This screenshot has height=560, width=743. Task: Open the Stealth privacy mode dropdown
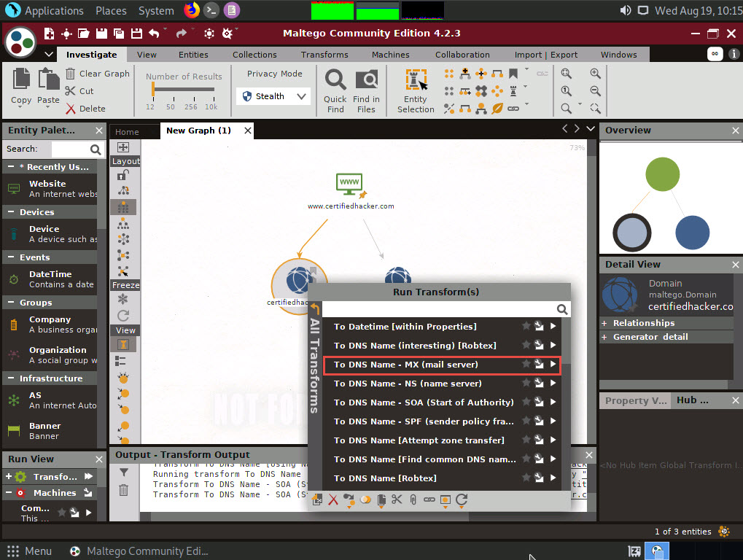pyautogui.click(x=274, y=96)
